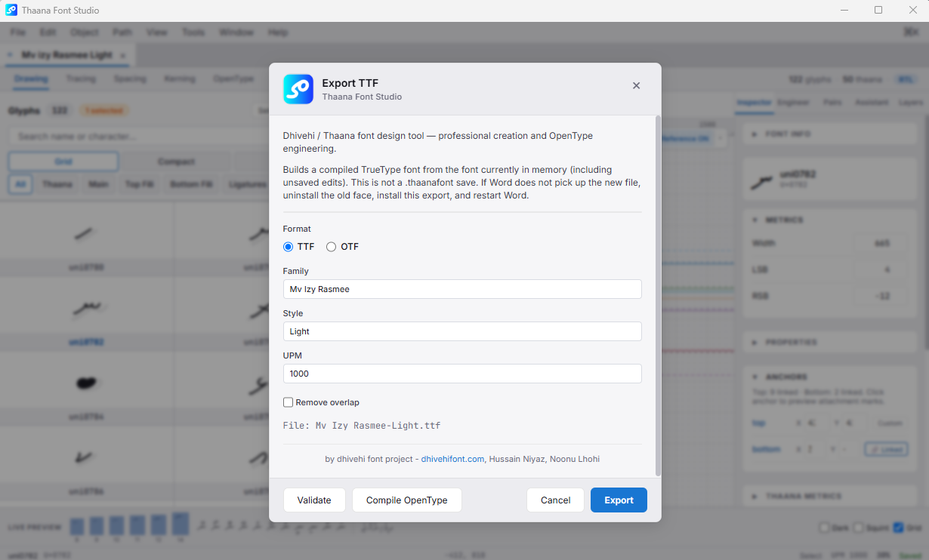The image size is (929, 560).
Task: Select the uni0782 glyph thumbnail
Action: pos(86,313)
